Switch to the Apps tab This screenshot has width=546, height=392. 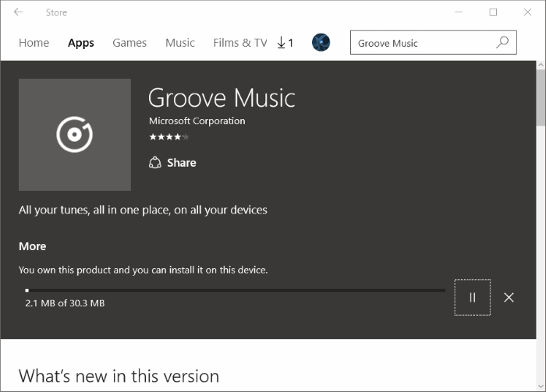pyautogui.click(x=81, y=43)
